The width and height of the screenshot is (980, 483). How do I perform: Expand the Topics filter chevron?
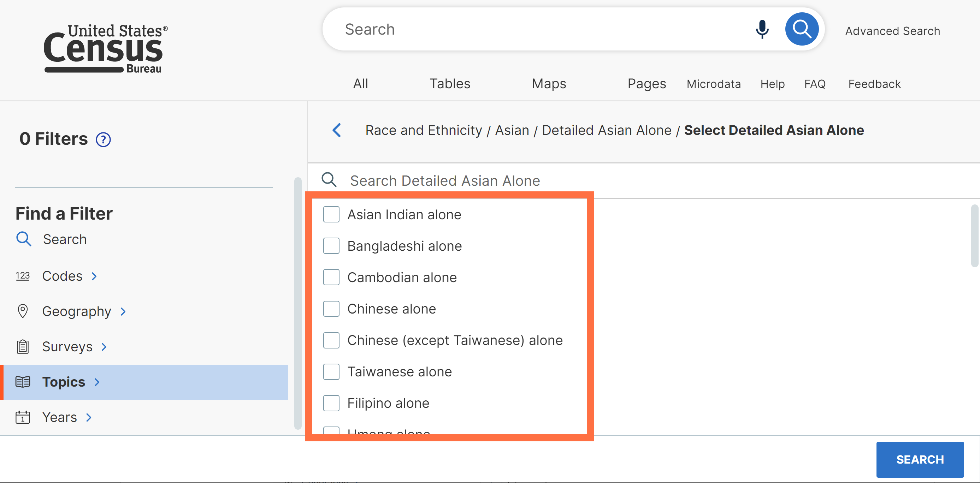click(97, 382)
